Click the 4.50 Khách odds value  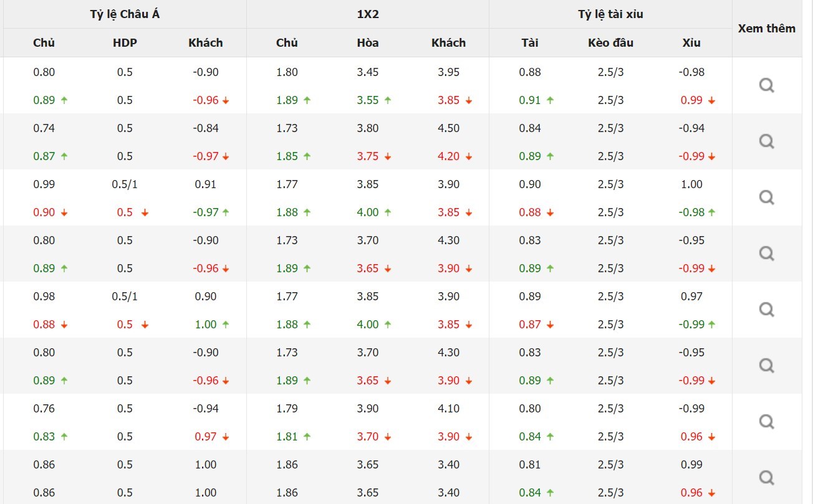[448, 128]
